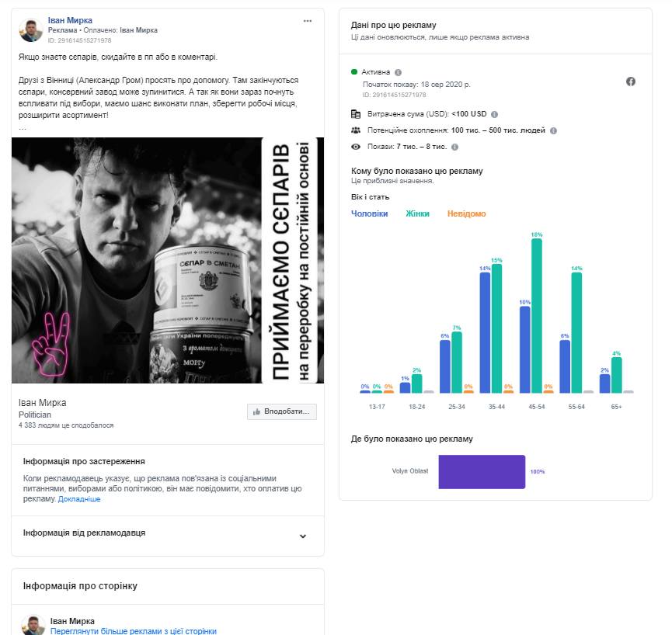Open the three-dot ad options menu
The image size is (672, 635).
click(308, 20)
